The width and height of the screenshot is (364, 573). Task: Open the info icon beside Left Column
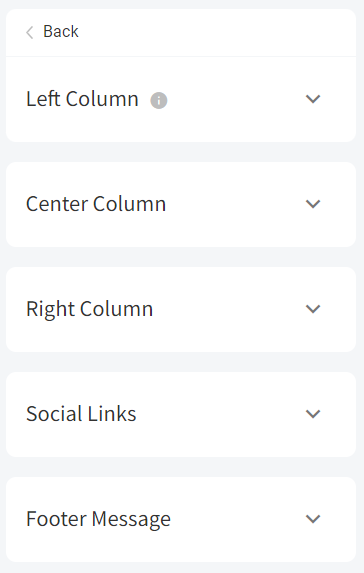click(159, 100)
